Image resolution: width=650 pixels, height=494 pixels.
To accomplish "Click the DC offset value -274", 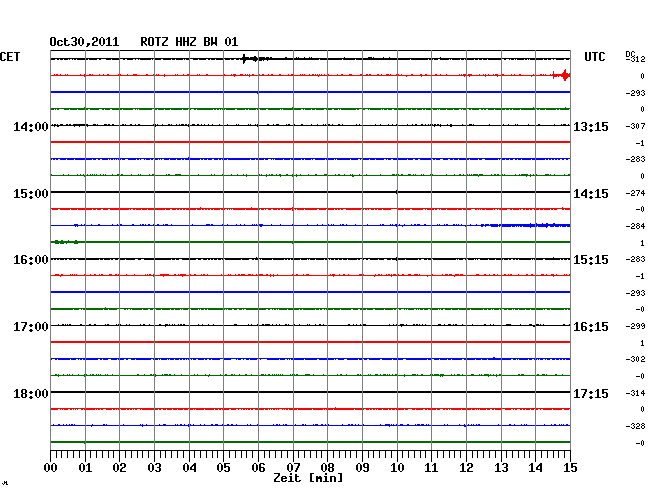I will point(636,193).
